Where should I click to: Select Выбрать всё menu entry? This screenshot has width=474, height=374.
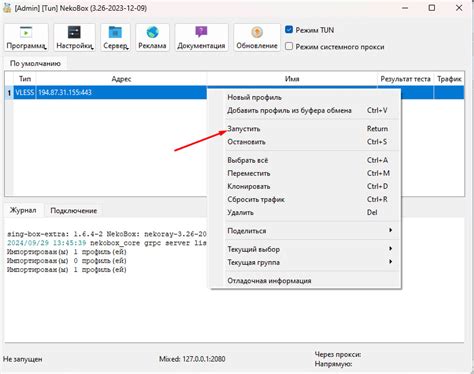pyautogui.click(x=305, y=160)
